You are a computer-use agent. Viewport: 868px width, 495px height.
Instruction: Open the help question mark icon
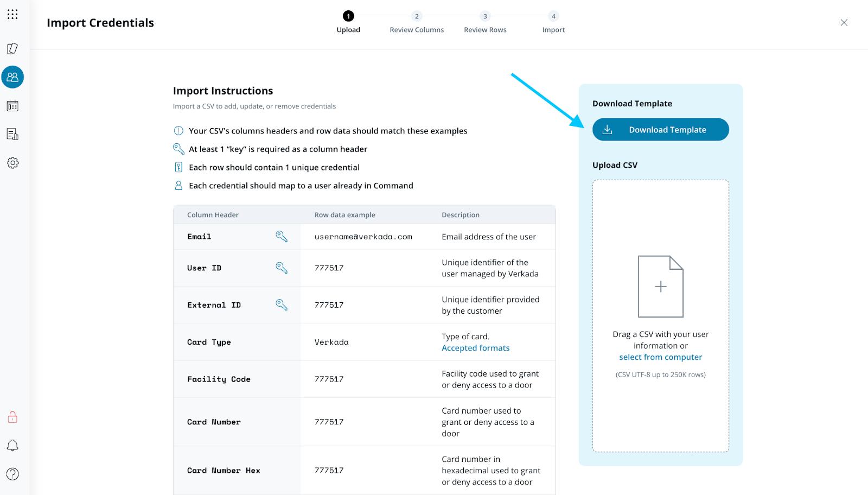(12, 474)
